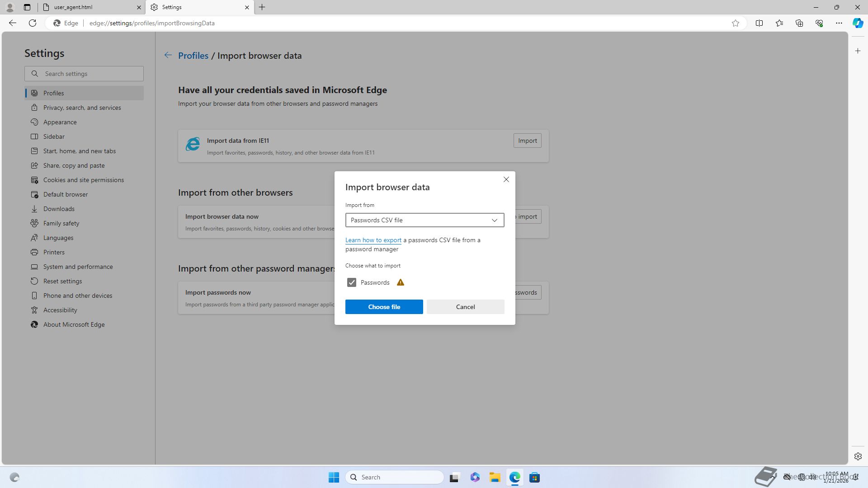The height and width of the screenshot is (488, 868).
Task: Close the Import browser data dialog
Action: point(506,179)
